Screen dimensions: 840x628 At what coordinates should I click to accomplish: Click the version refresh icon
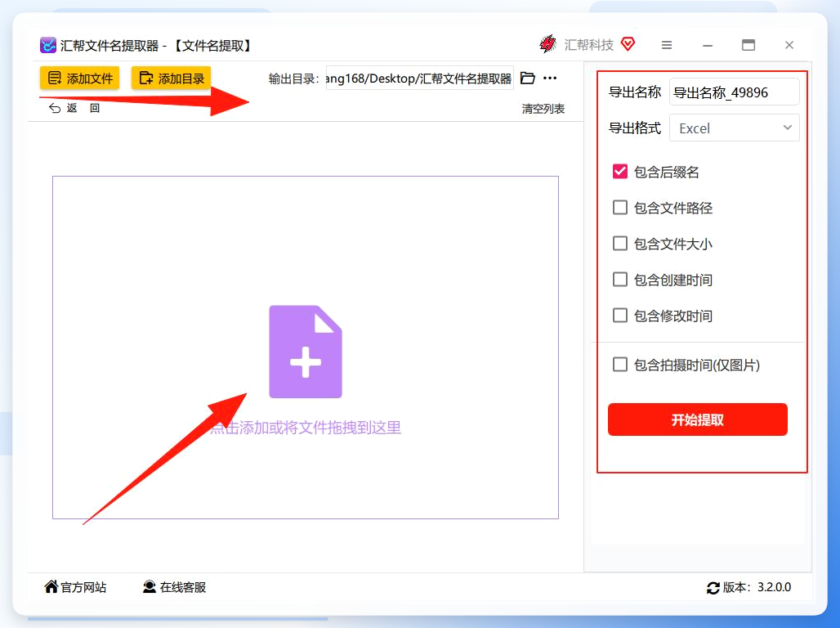click(x=713, y=588)
